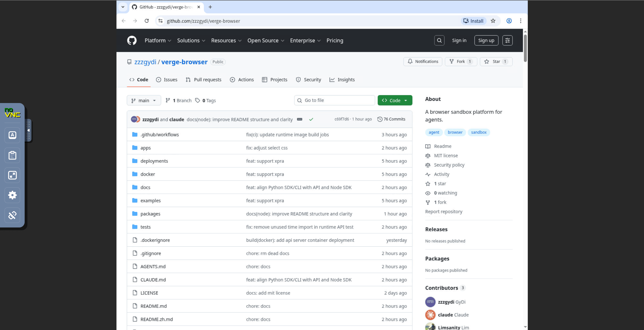This screenshot has width=644, height=330.
Task: Open the deployments folder
Action: click(x=154, y=161)
